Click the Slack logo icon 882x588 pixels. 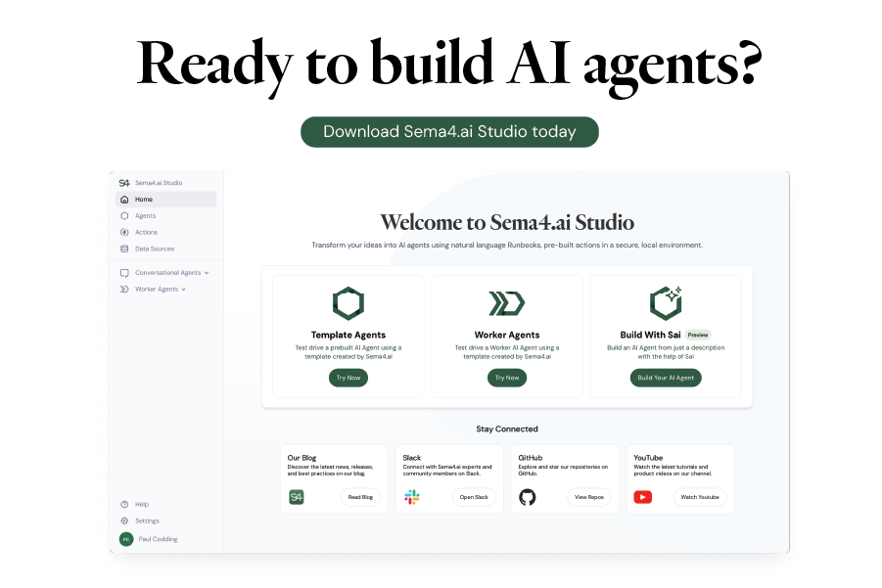tap(412, 497)
